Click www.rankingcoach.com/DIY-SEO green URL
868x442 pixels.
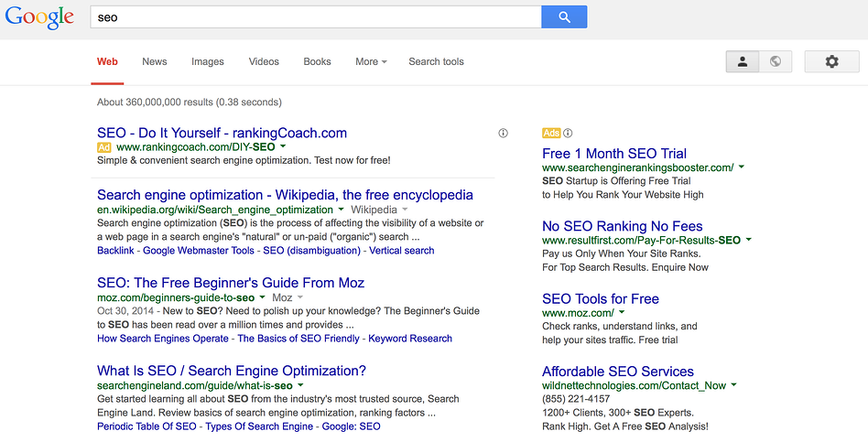coord(195,146)
